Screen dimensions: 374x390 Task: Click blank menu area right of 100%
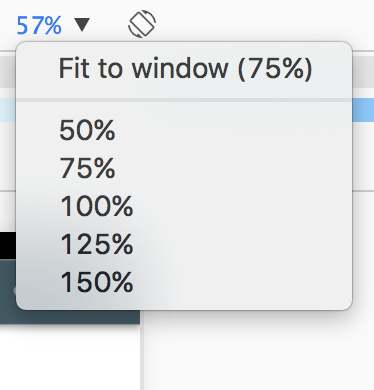pyautogui.click(x=242, y=206)
